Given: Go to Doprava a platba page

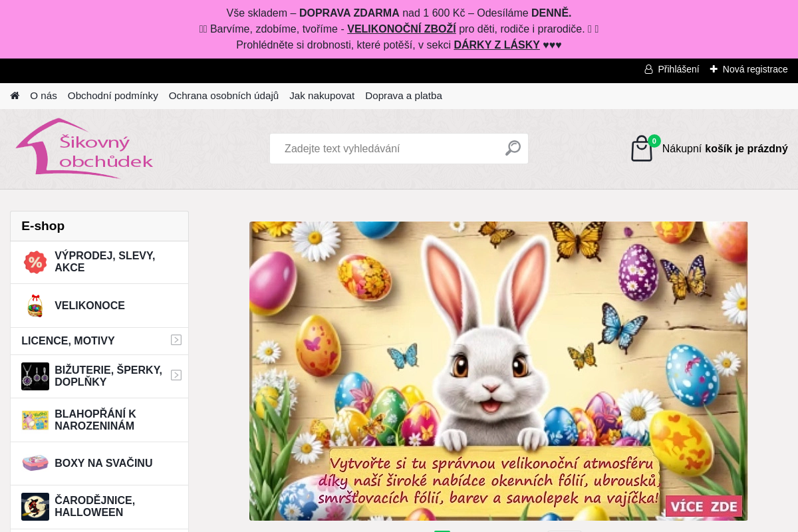Looking at the screenshot, I should point(404,96).
